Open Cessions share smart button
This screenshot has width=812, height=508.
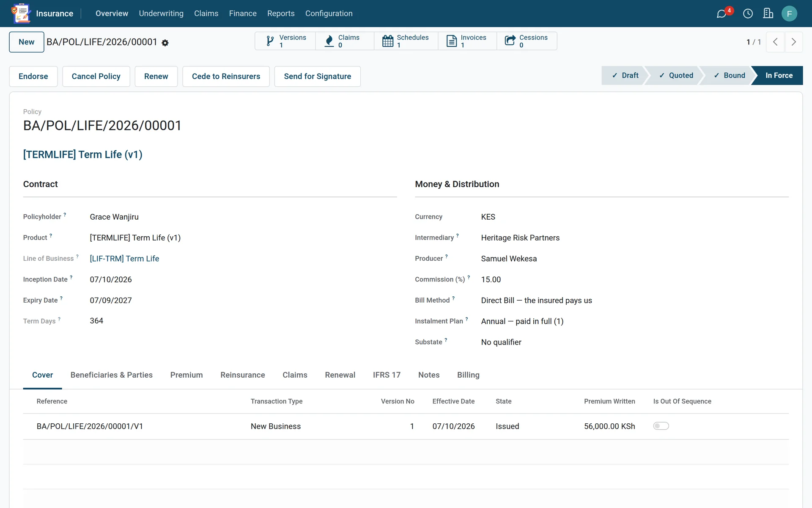527,41
